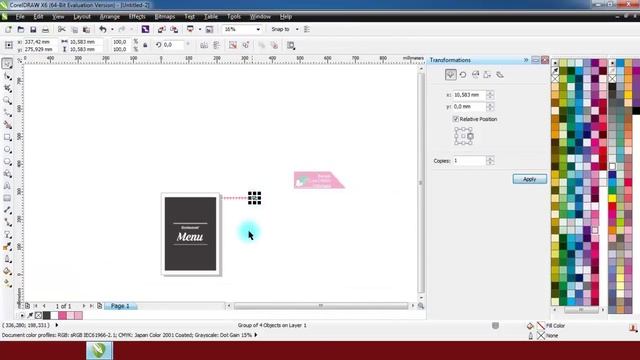Click the Save icon in the toolbar

(x=33, y=29)
